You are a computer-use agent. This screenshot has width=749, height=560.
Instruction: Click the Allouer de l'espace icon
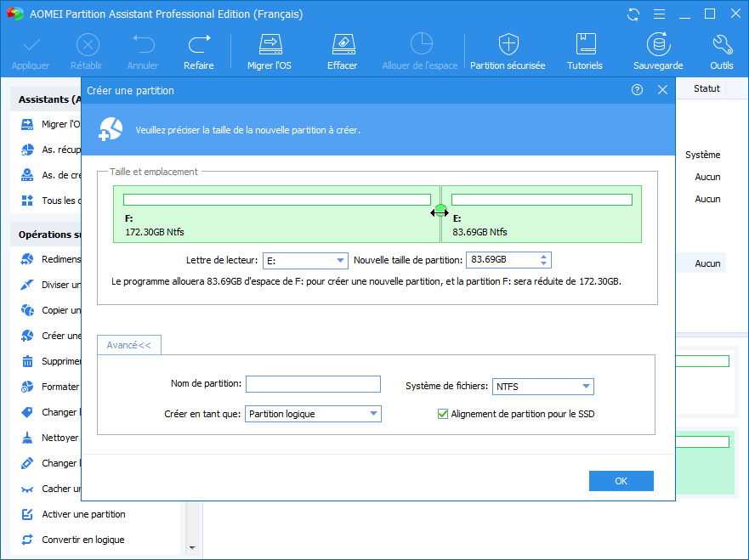pos(422,44)
